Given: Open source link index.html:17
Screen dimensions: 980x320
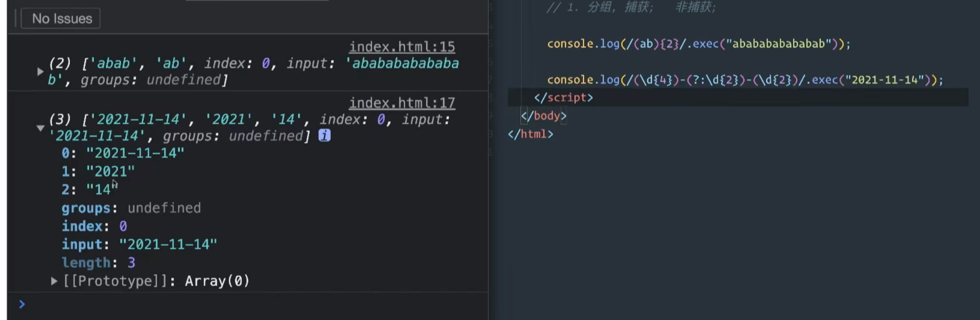Looking at the screenshot, I should 402,103.
